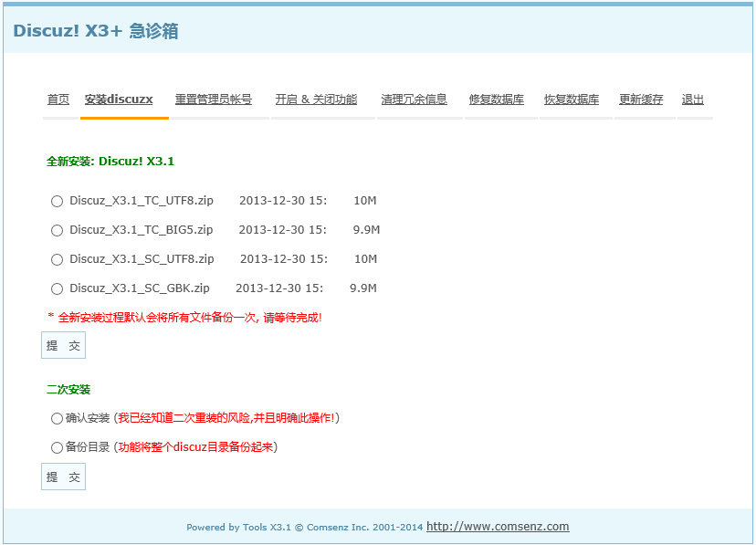Click the Discuz_X3.1_TC_BIG5.zip file name
This screenshot has width=756, height=545.
(x=142, y=230)
